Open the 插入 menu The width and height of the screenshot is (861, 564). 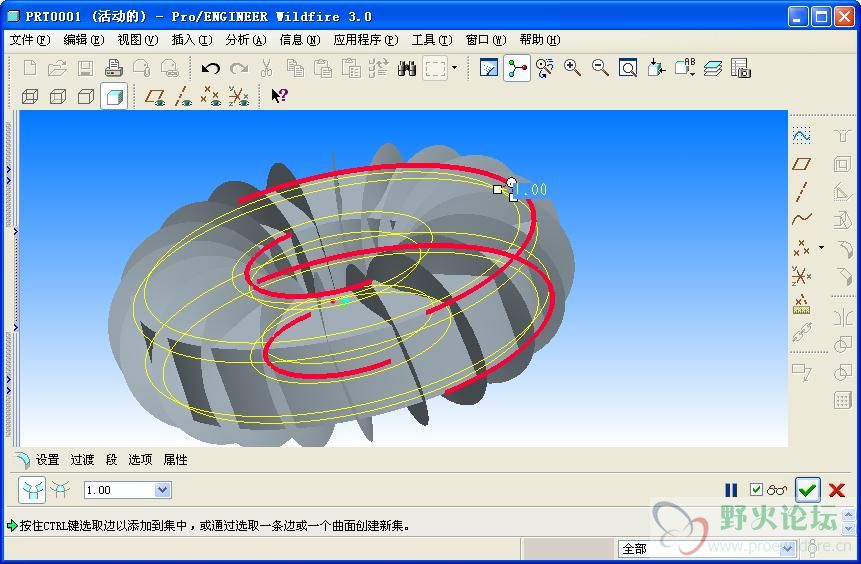[192, 40]
